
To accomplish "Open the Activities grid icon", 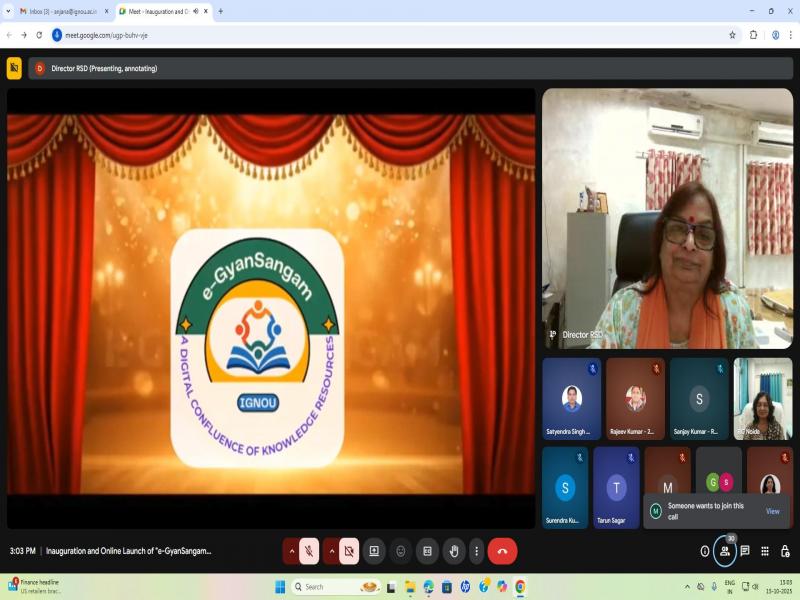I will click(x=765, y=551).
